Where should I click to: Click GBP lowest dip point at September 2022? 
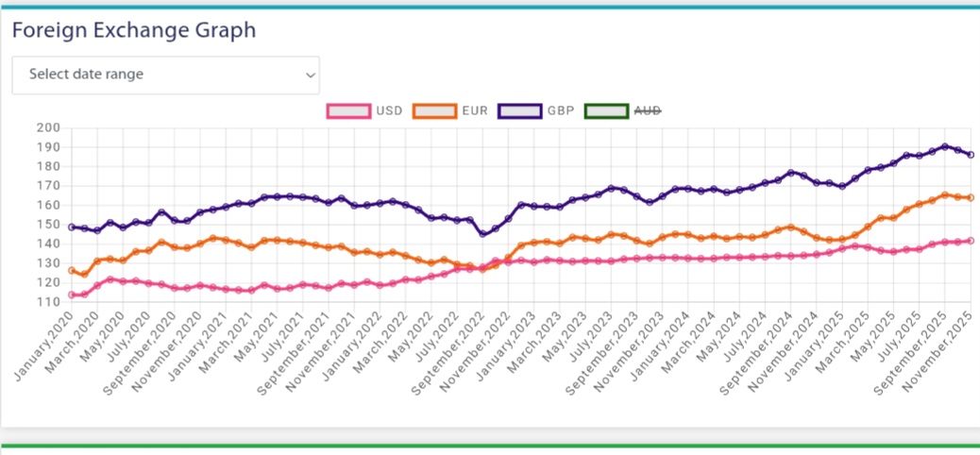482,233
